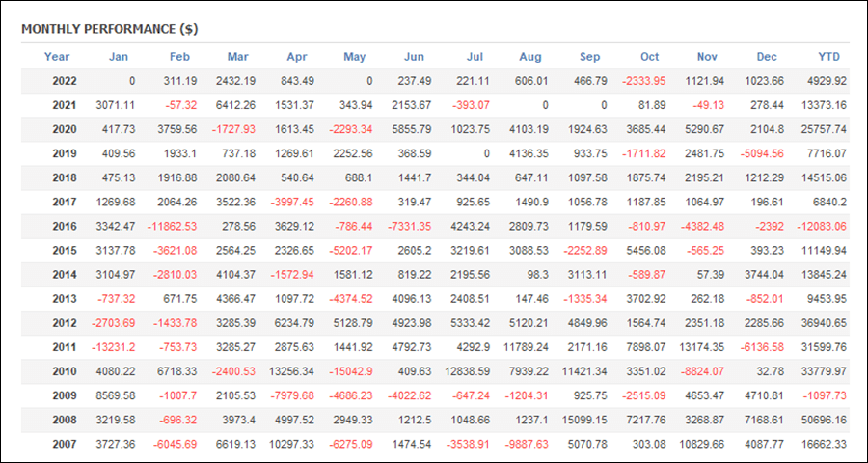Click the 2016 February value -11862.53

coord(172,226)
